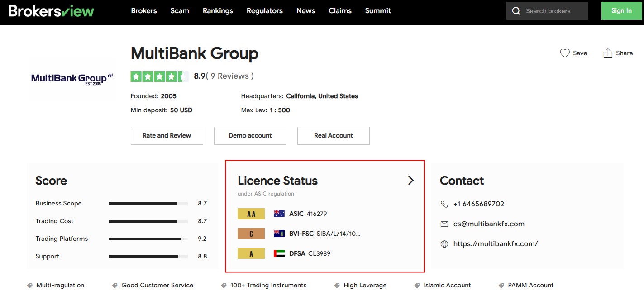644x296 pixels.
Task: Open the Regulators menu item
Action: click(264, 11)
